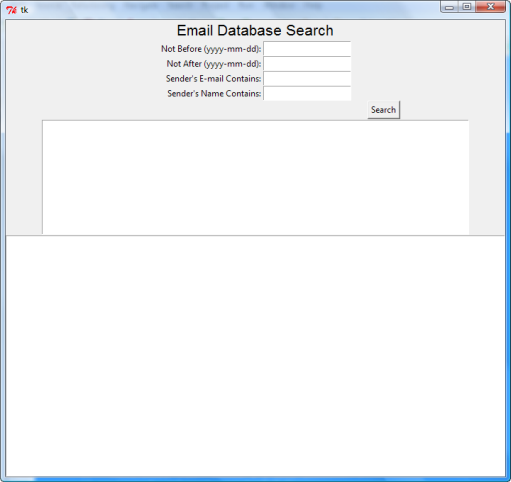
Task: Close the tk window
Action: point(490,7)
